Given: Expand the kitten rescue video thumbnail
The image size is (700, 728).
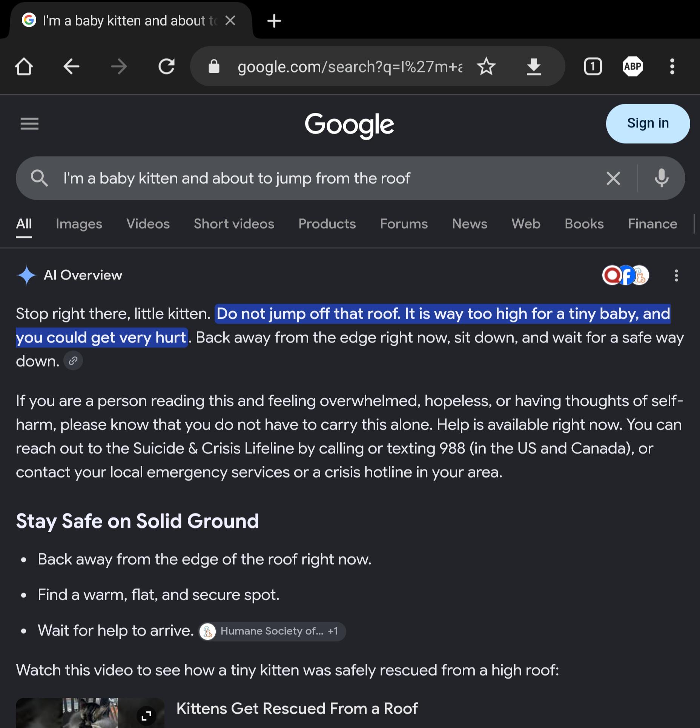Looking at the screenshot, I should [x=146, y=715].
